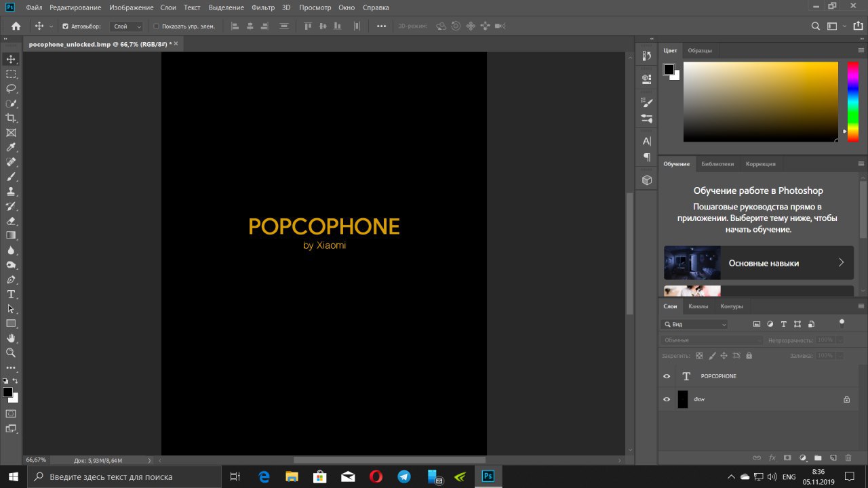Select the History Brush tool

[x=11, y=206]
